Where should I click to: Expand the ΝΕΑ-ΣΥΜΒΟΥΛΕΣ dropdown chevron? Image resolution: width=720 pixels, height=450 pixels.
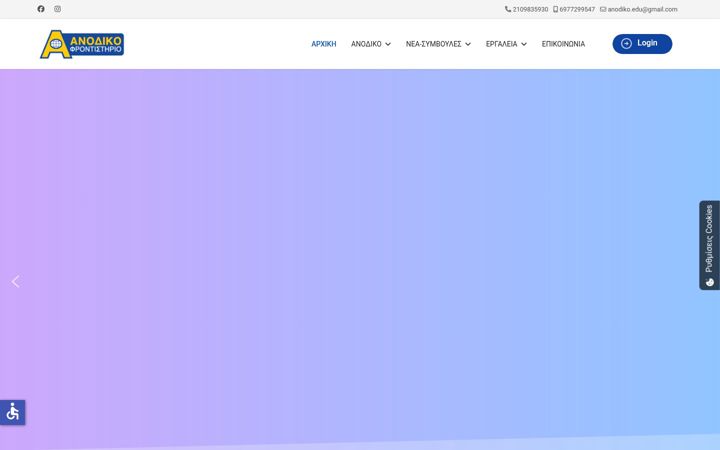[x=468, y=44]
